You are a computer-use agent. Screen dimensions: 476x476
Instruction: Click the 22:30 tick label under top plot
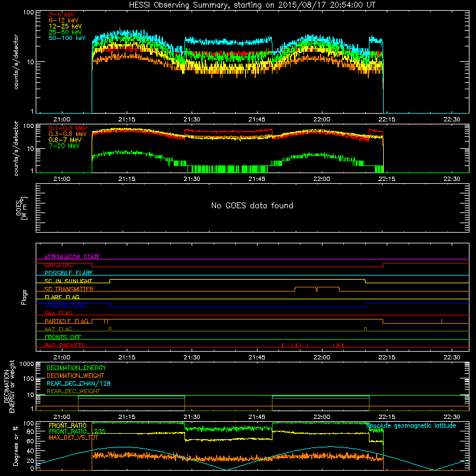coord(452,120)
